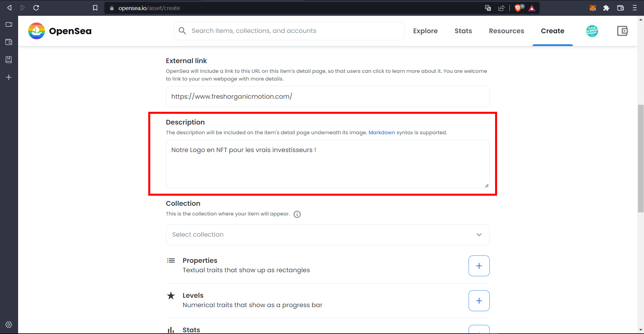Click the OpenSea logo icon
Viewport: 644px width, 334px height.
pyautogui.click(x=37, y=31)
